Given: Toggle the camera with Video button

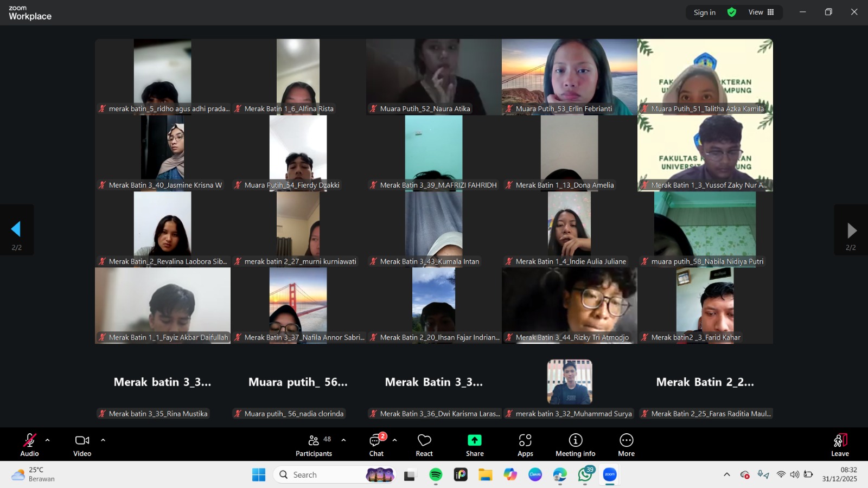Looking at the screenshot, I should coord(82,445).
